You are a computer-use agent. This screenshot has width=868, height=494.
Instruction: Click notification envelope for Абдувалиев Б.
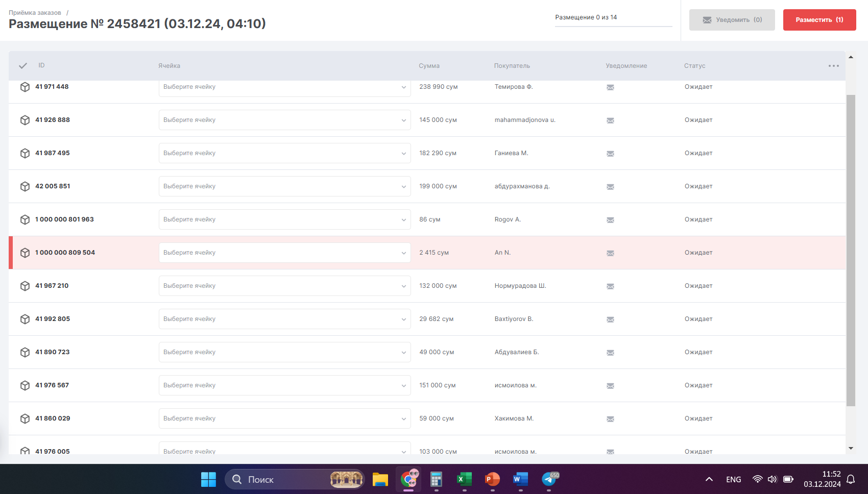coord(610,353)
